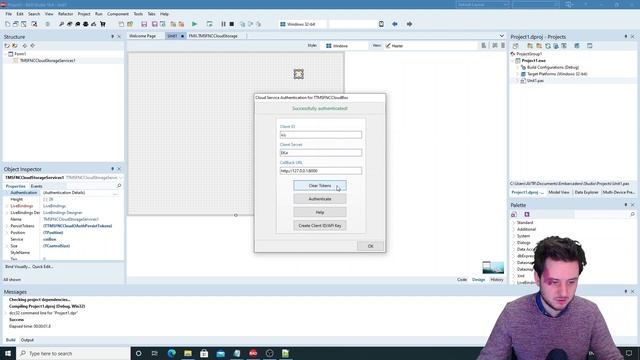
Task: Click the Callback URL input field
Action: point(321,171)
